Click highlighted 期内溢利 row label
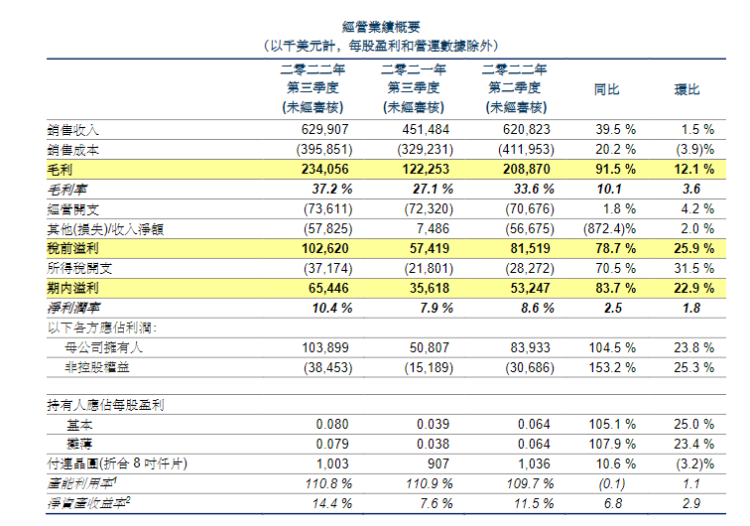 pos(73,288)
